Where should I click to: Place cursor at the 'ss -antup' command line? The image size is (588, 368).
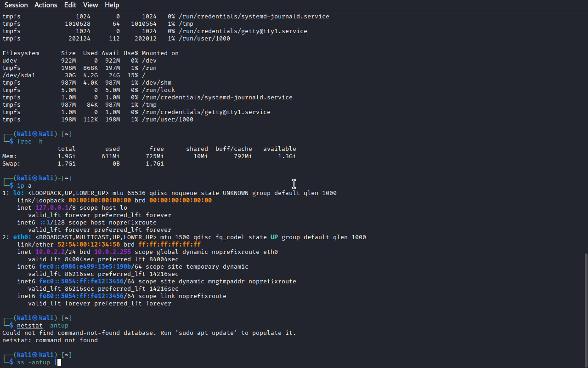(34, 362)
